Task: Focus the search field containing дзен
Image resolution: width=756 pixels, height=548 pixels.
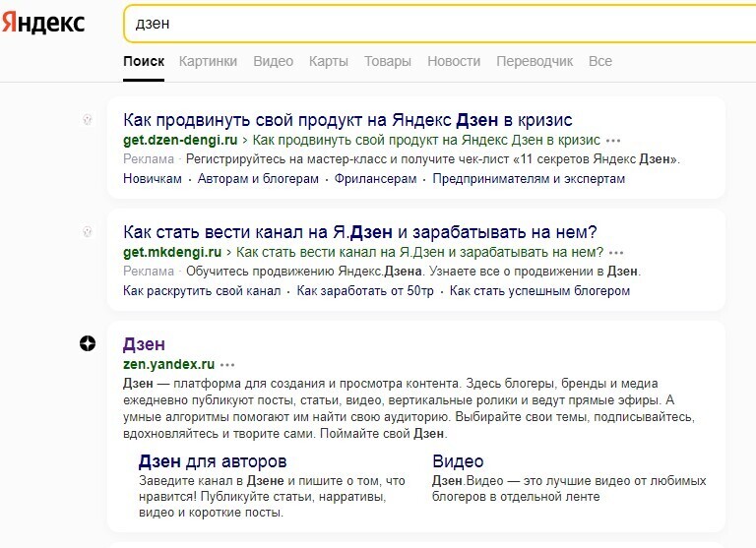Action: pos(439,24)
